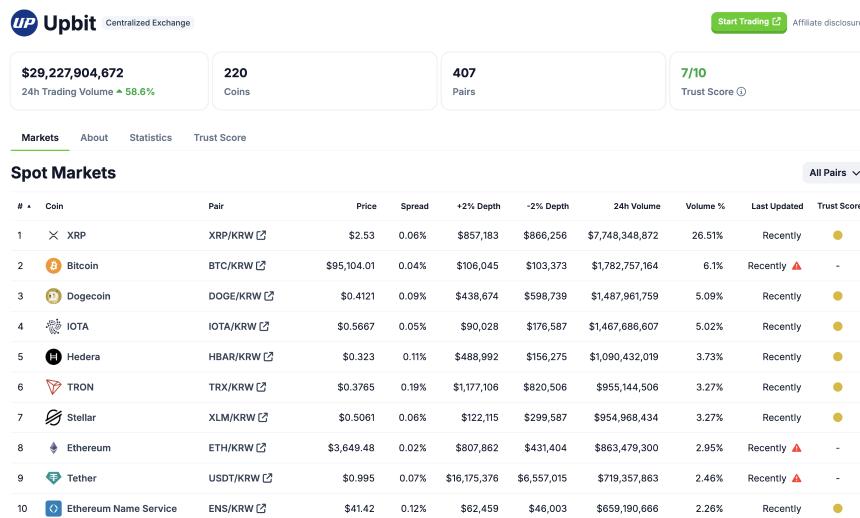Open the Trust Score info icon
This screenshot has width=860, height=518.
pos(741,92)
